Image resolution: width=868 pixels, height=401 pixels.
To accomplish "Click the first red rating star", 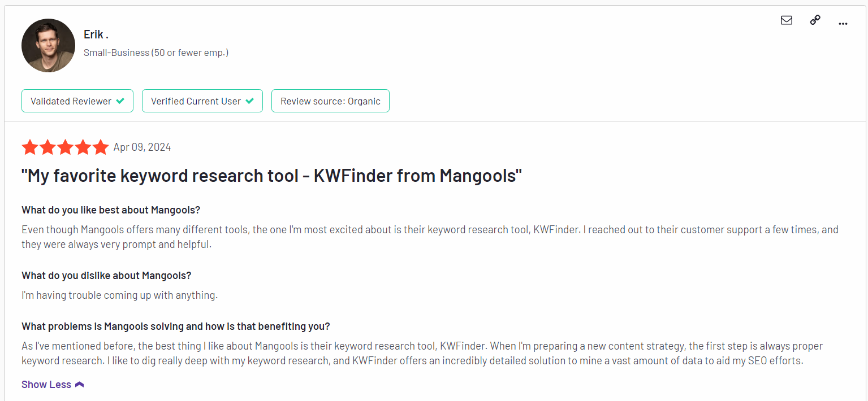I will [30, 147].
